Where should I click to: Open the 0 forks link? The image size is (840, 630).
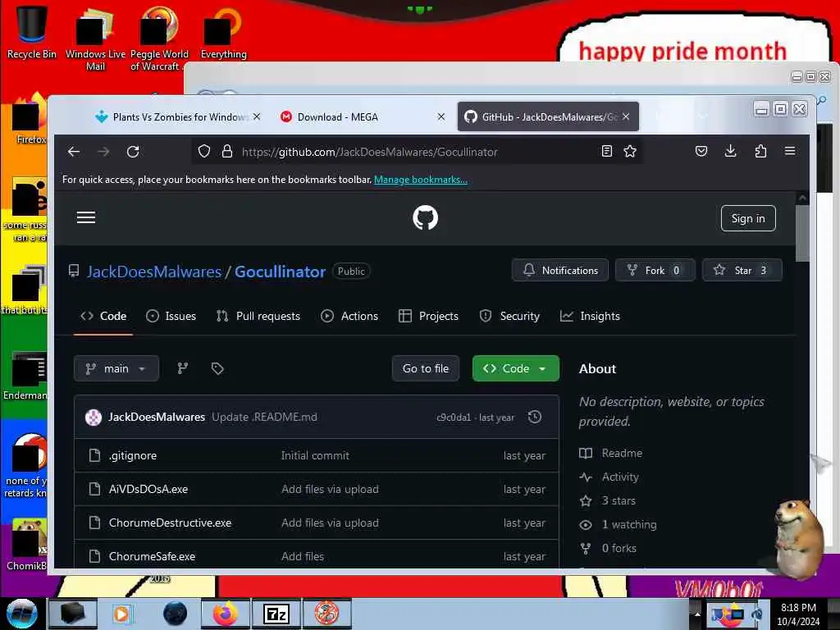[x=608, y=548]
